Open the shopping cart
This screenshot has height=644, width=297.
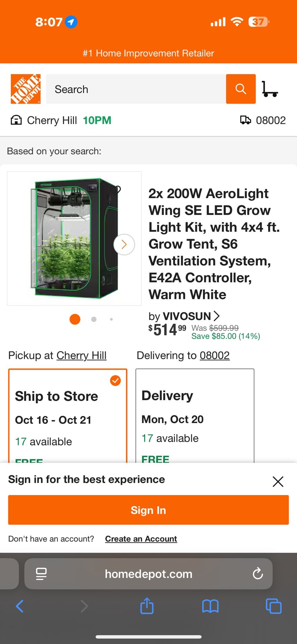pos(269,89)
